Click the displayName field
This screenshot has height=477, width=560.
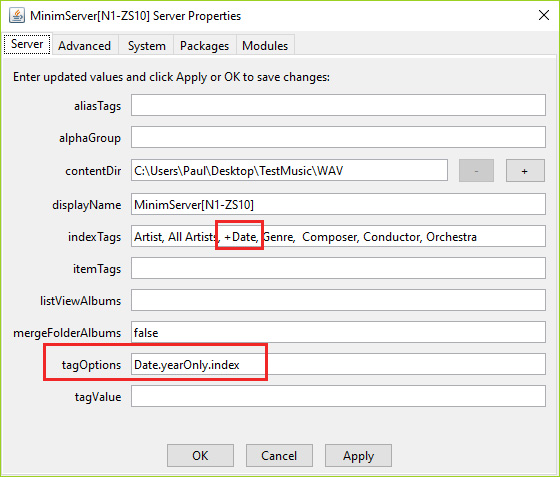pos(338,204)
